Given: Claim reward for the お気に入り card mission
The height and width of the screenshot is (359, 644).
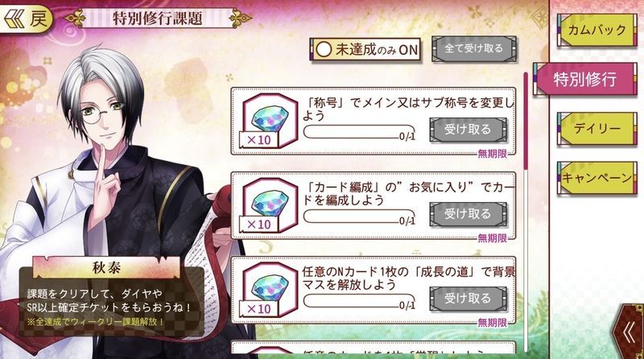Looking at the screenshot, I should coord(469,214).
